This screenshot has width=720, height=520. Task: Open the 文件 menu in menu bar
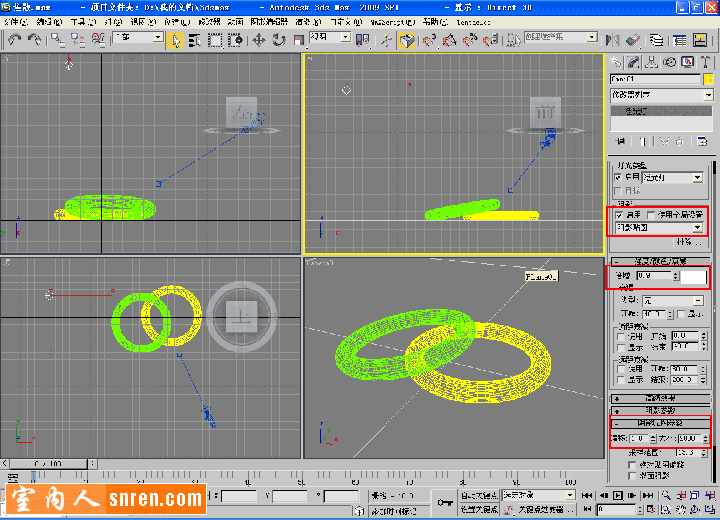tap(16, 21)
